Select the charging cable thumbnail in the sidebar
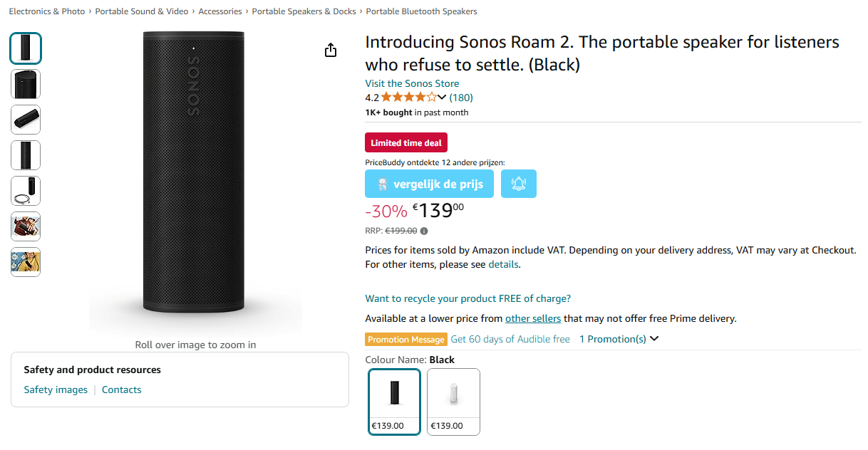This screenshot has height=450, width=868. point(25,191)
